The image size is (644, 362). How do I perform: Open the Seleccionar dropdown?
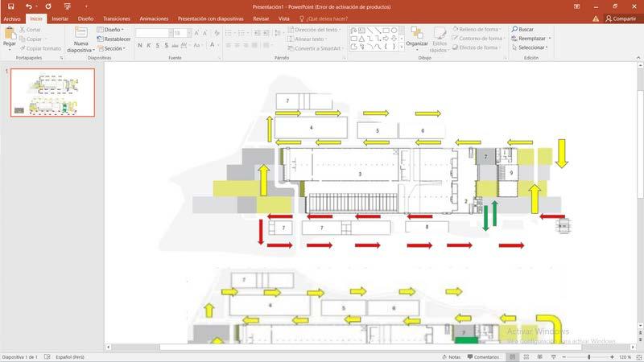click(530, 47)
